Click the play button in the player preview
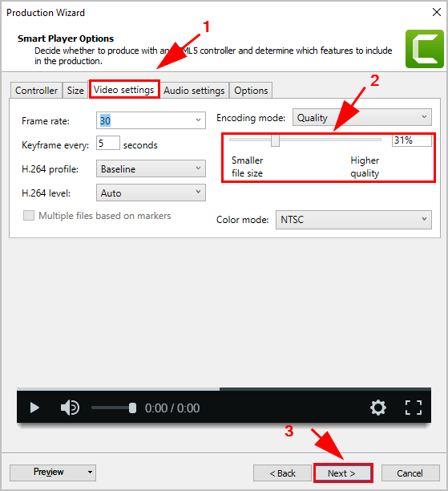The height and width of the screenshot is (491, 448). point(34,408)
